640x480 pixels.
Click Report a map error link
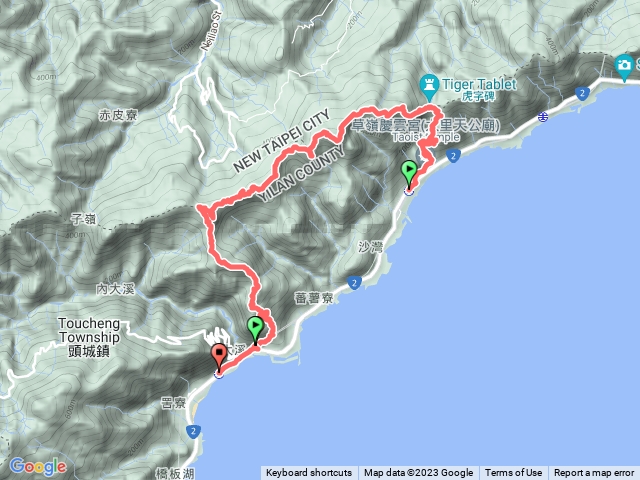point(593,473)
